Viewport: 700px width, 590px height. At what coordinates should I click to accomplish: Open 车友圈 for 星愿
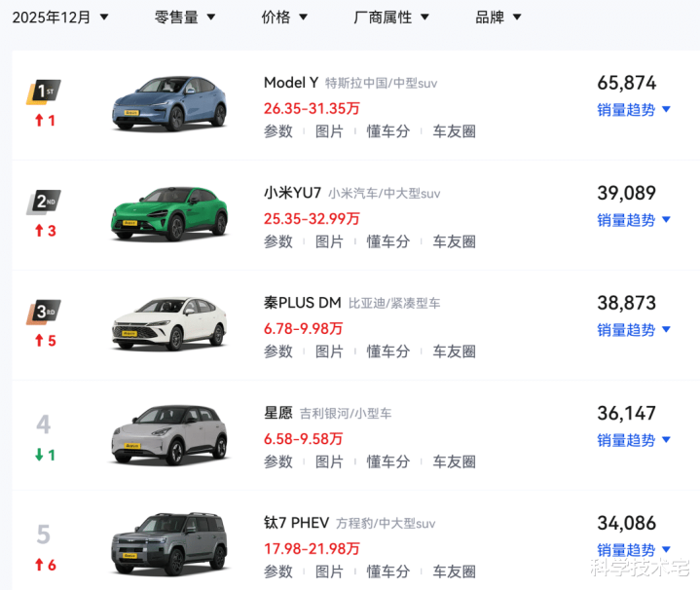pyautogui.click(x=454, y=461)
